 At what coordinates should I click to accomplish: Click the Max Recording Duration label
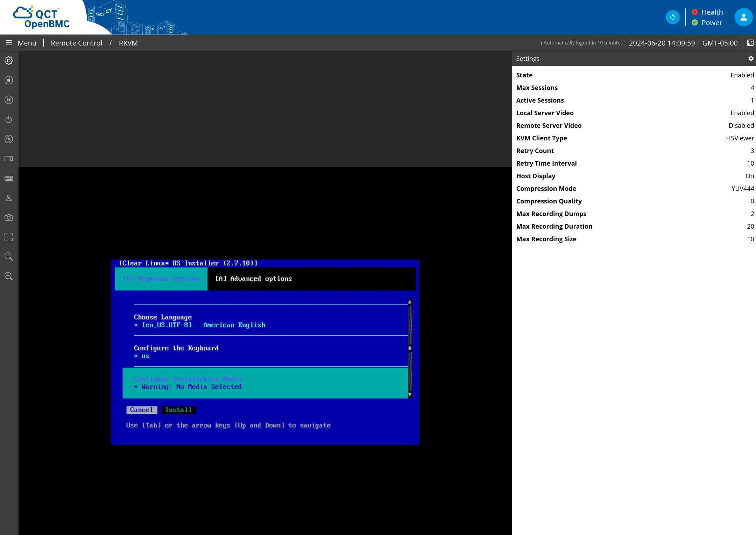tap(554, 226)
